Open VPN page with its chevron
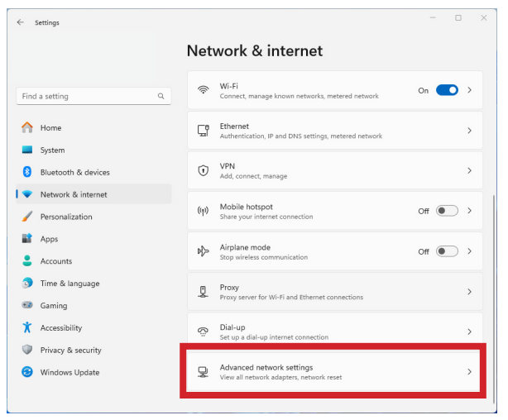 pos(469,170)
